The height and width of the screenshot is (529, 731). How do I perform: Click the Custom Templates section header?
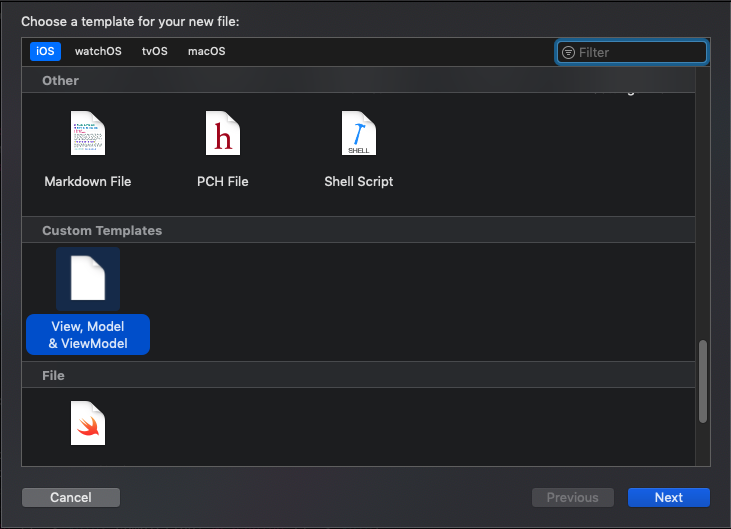pyautogui.click(x=358, y=230)
